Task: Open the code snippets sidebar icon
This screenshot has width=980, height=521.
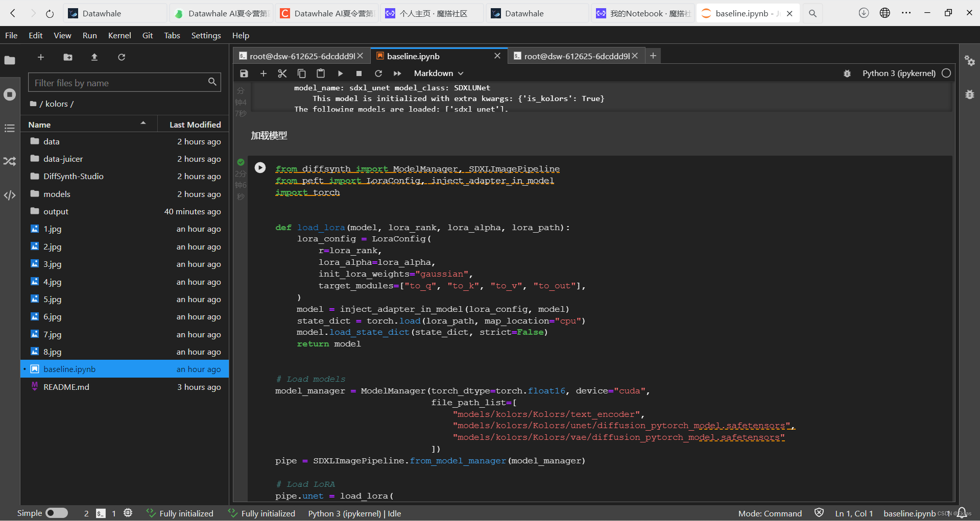Action: pos(10,195)
